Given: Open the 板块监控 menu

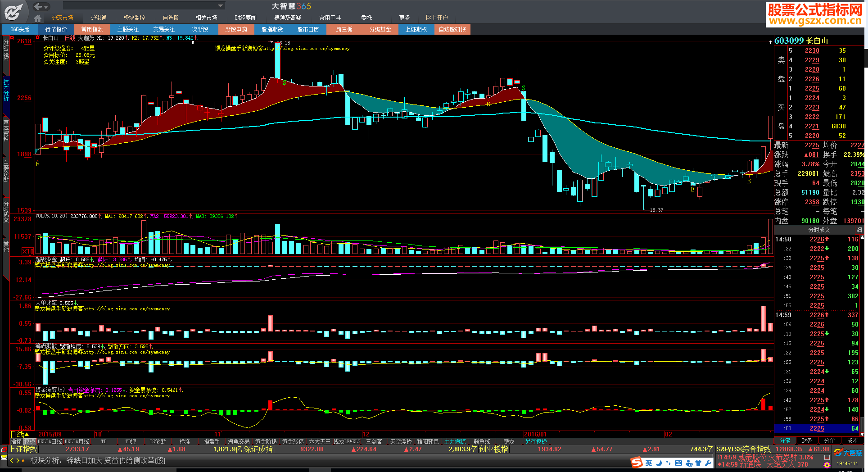Looking at the screenshot, I should [x=135, y=18].
